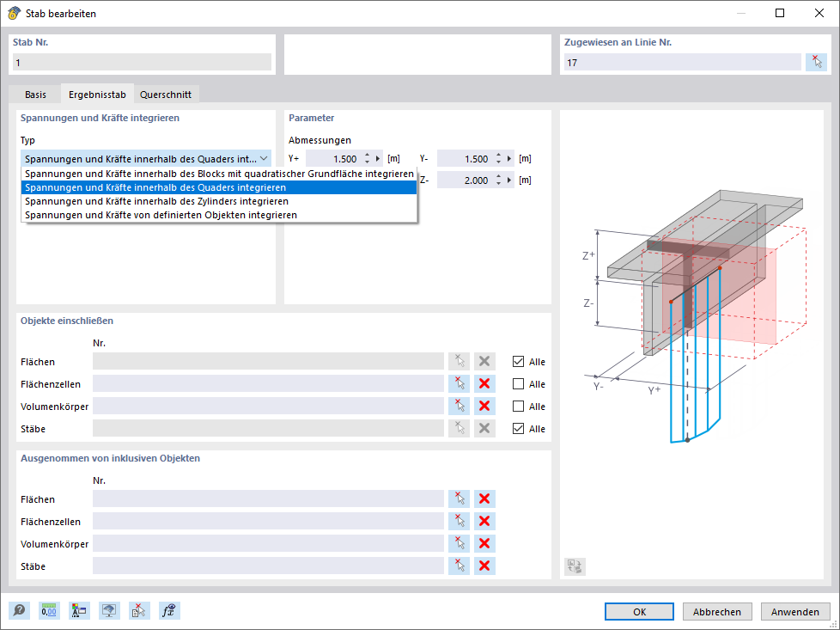
Task: Click the graphic settings icon below the preview
Action: click(x=575, y=566)
